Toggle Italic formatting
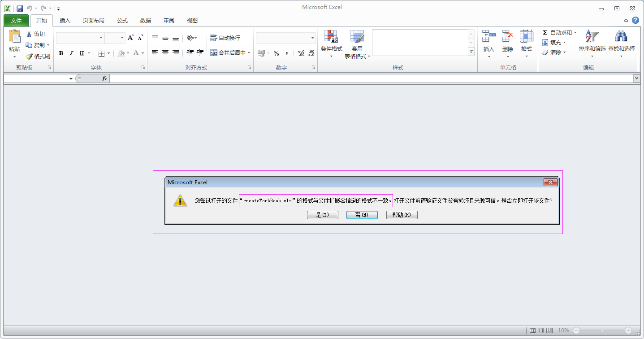Image resolution: width=644 pixels, height=339 pixels. (71, 53)
